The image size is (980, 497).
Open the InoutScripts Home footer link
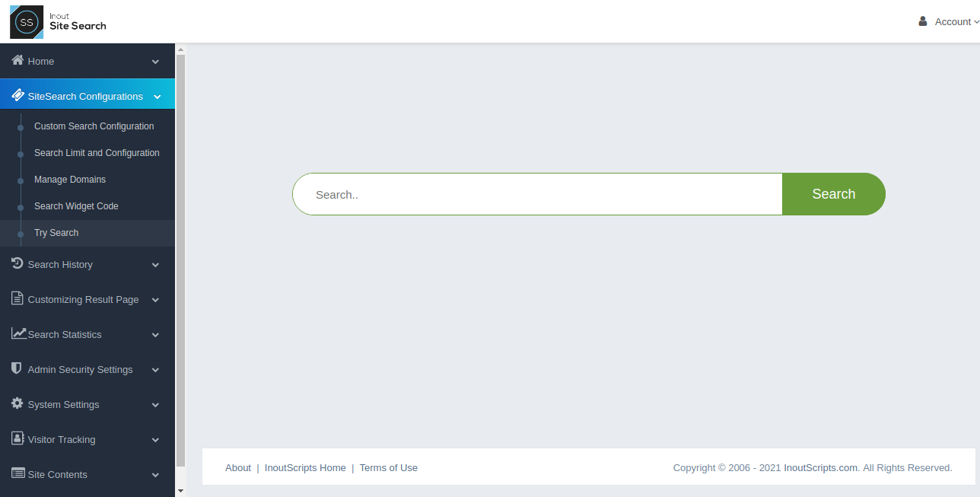(x=305, y=468)
